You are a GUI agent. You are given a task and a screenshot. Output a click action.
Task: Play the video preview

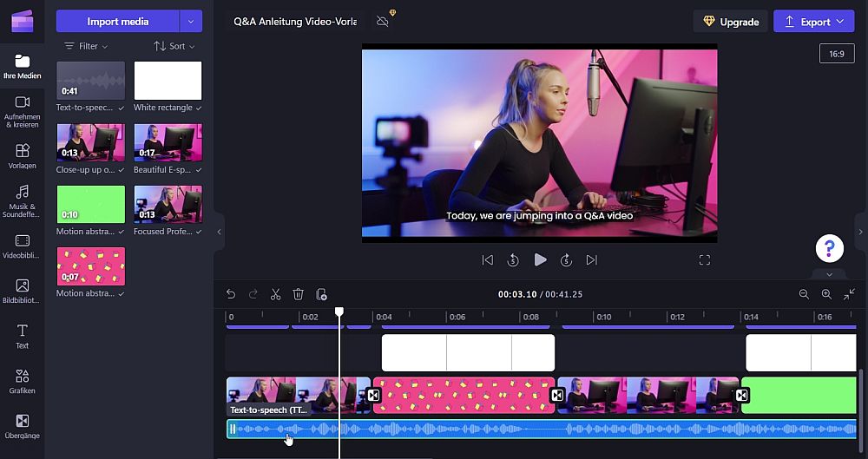tap(540, 260)
